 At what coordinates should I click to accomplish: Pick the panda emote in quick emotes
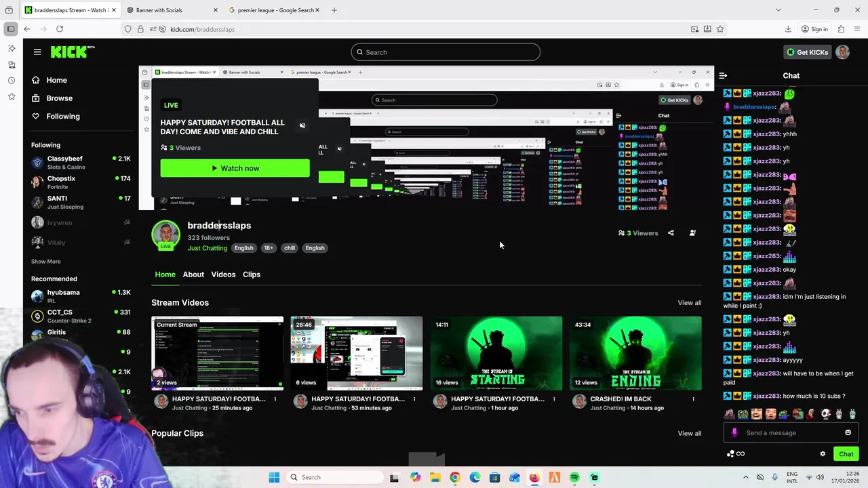click(x=825, y=413)
